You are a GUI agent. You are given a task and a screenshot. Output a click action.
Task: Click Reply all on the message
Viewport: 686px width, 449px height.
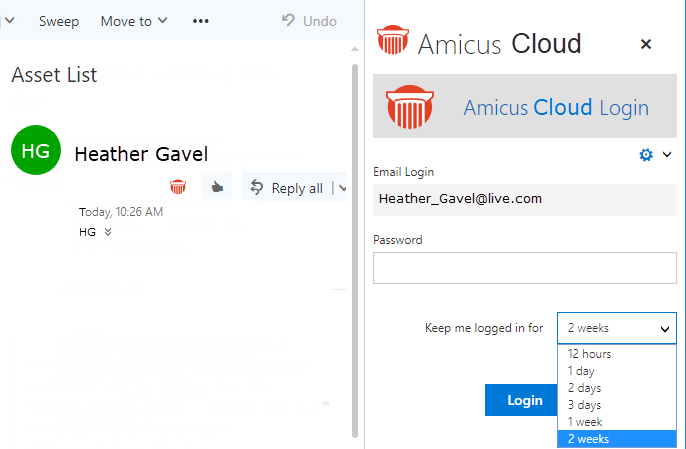[287, 188]
